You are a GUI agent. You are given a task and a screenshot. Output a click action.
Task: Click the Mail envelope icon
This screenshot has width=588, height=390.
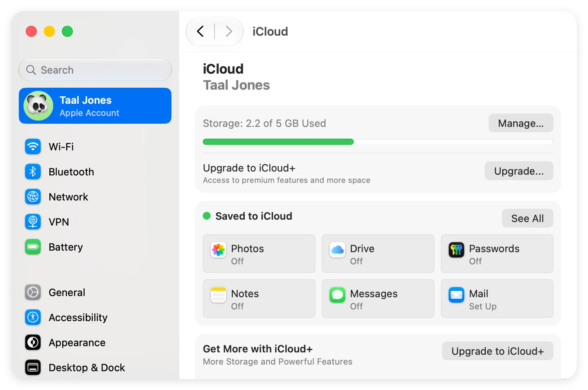pyautogui.click(x=456, y=295)
